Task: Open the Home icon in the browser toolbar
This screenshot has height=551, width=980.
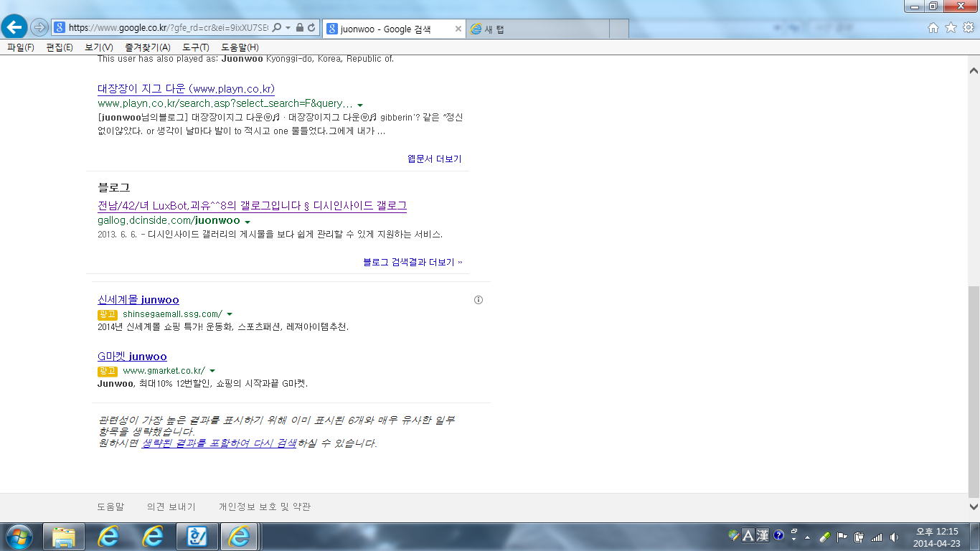Action: coord(933,28)
